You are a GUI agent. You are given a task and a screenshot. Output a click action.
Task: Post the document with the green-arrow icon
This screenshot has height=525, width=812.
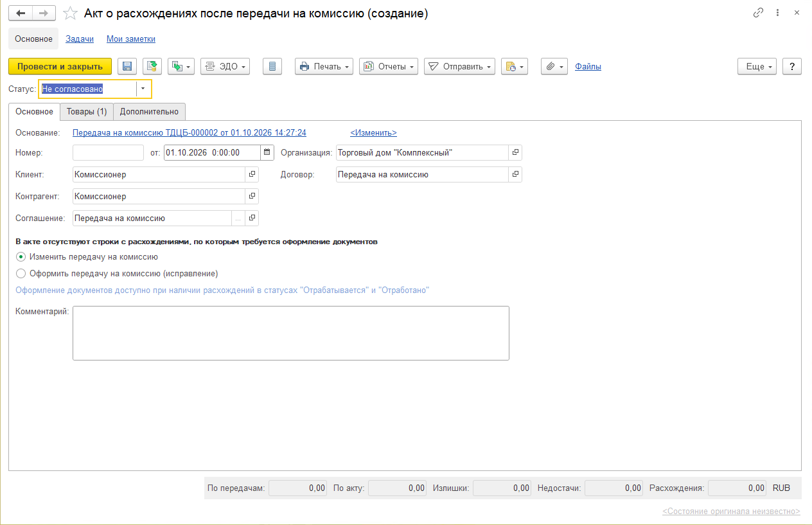coord(152,66)
